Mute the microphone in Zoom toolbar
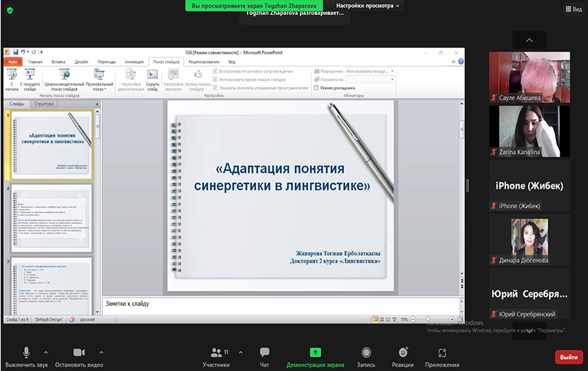Image resolution: width=588 pixels, height=371 pixels. [x=26, y=353]
